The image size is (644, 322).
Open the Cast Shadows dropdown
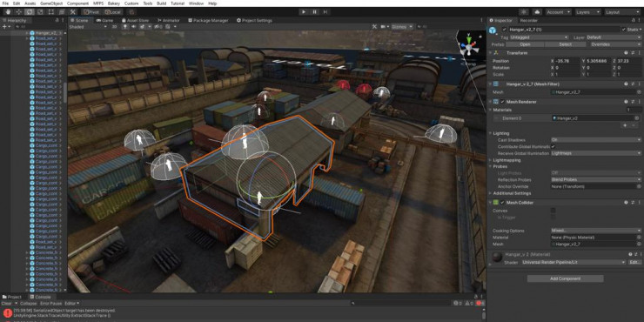[x=595, y=139]
